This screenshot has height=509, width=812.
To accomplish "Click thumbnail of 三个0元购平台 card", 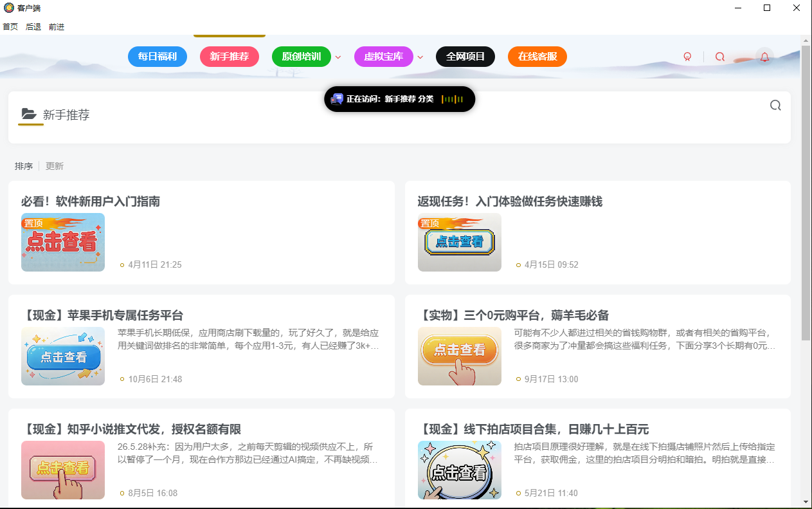I will click(460, 356).
